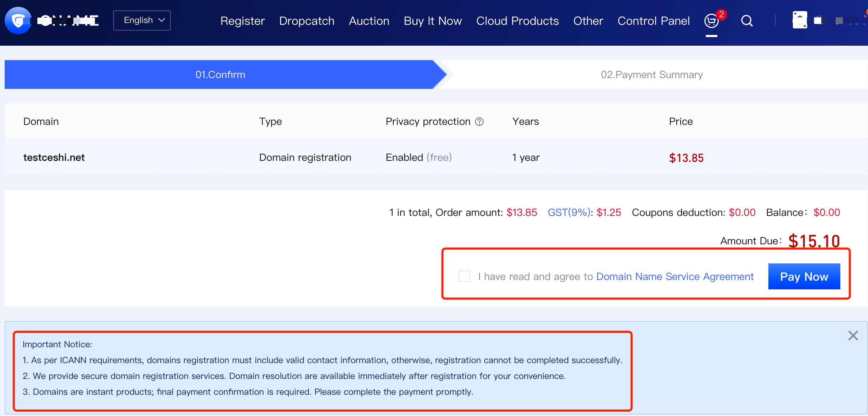Viewport: 868px width, 416px height.
Task: Click the user avatar icon
Action: (800, 20)
